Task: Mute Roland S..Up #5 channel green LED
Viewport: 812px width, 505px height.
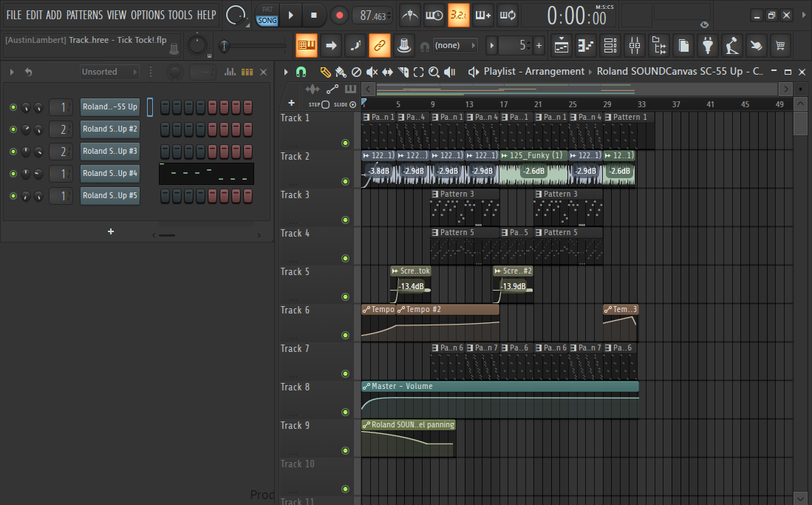Action: (x=13, y=196)
